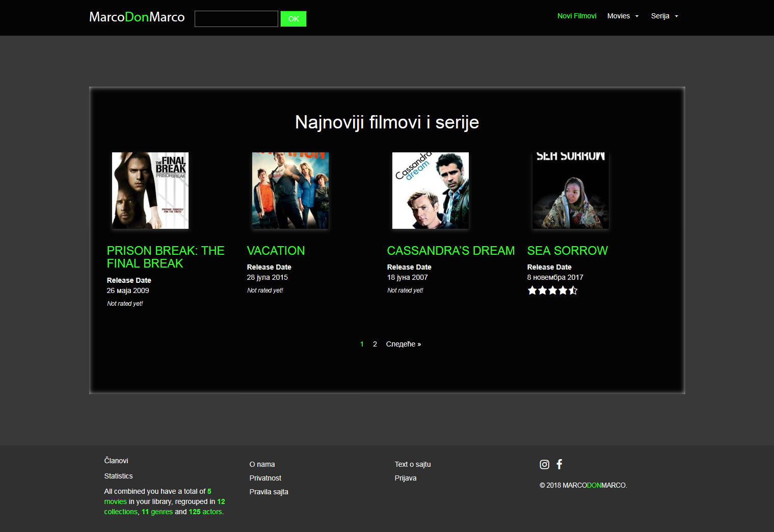The image size is (774, 532).
Task: Expand the Movies dropdown menu
Action: 622,16
